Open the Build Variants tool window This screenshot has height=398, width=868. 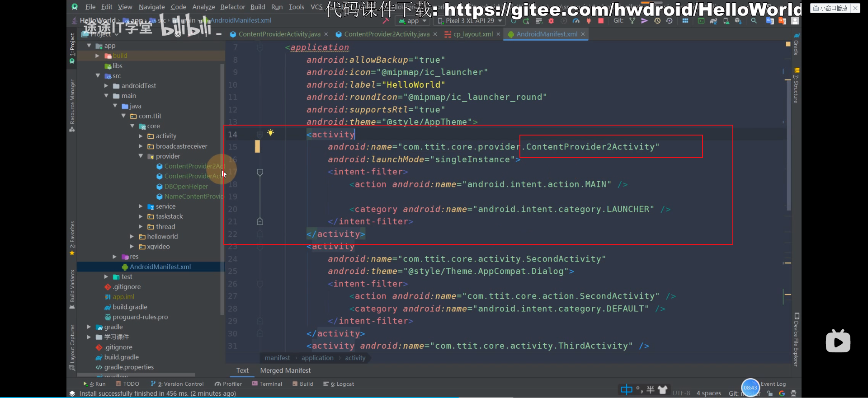pyautogui.click(x=72, y=289)
